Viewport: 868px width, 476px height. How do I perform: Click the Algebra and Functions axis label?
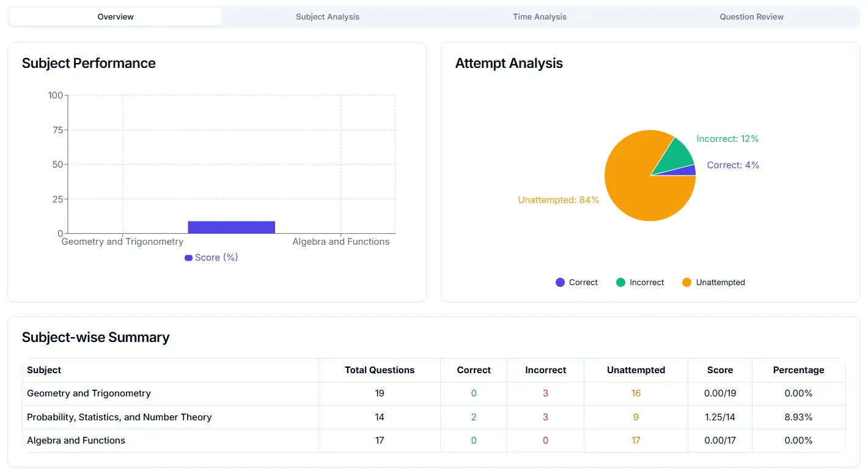tap(340, 241)
